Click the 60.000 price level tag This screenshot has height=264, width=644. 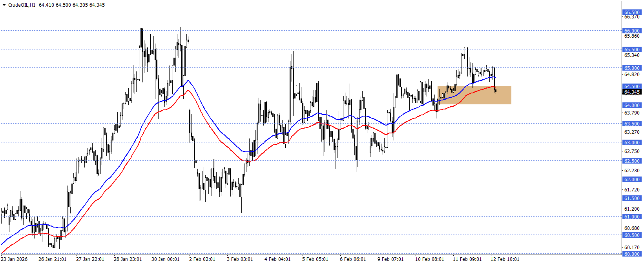632,254
